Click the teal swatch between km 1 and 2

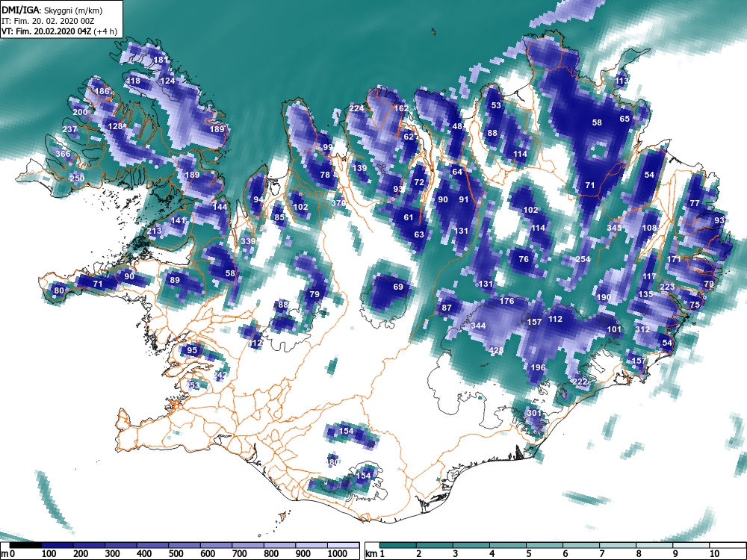398,544
